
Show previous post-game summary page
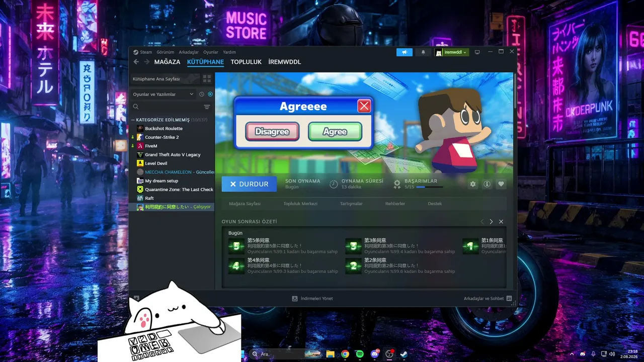(x=482, y=222)
